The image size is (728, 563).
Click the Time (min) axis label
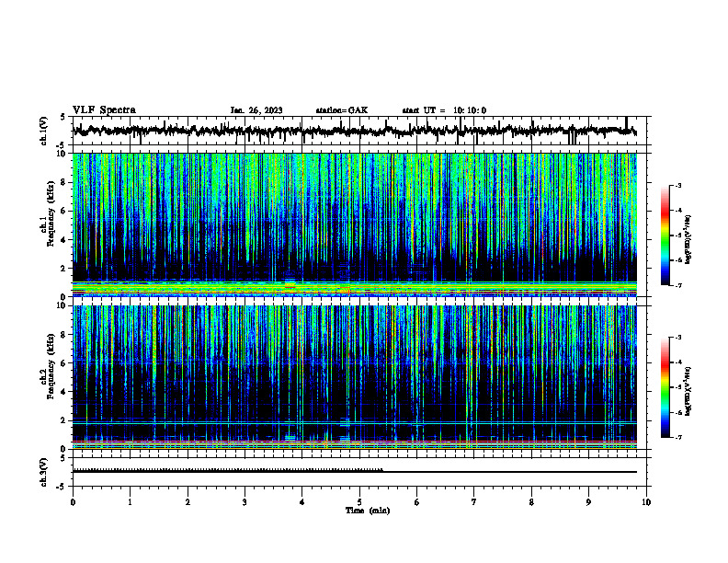click(x=368, y=511)
